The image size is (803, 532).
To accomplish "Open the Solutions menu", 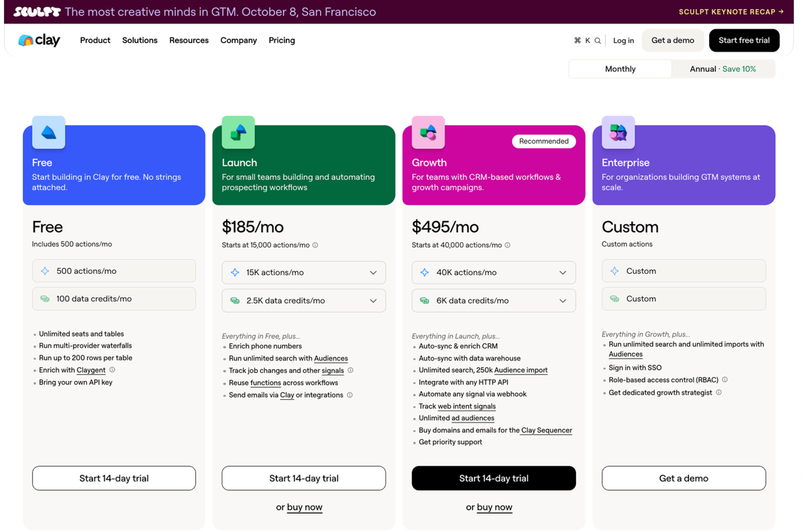I will (x=140, y=40).
